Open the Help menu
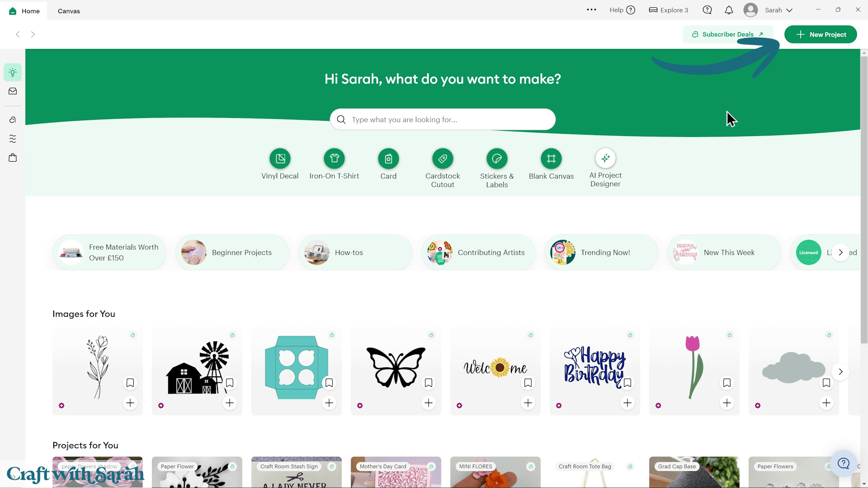This screenshot has width=868, height=488. [623, 10]
